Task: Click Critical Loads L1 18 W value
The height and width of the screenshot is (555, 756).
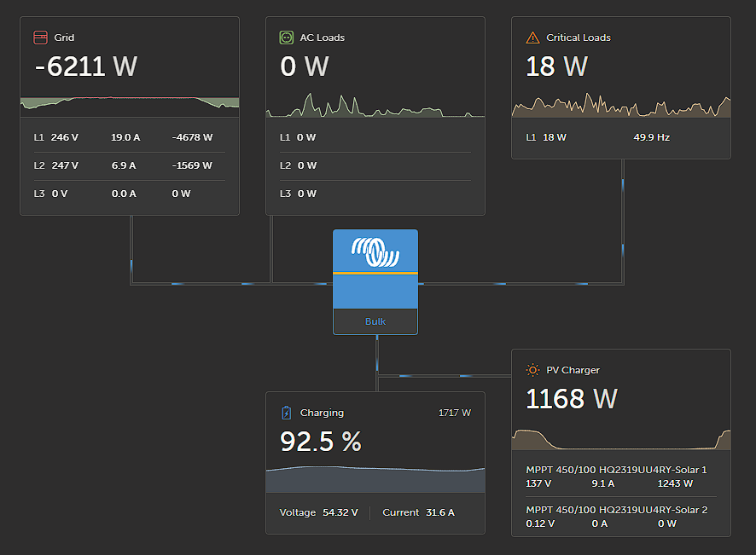Action: 555,137
